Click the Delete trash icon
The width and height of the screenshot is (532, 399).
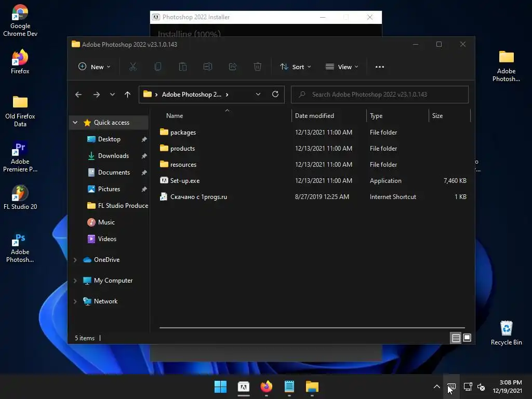tap(258, 67)
